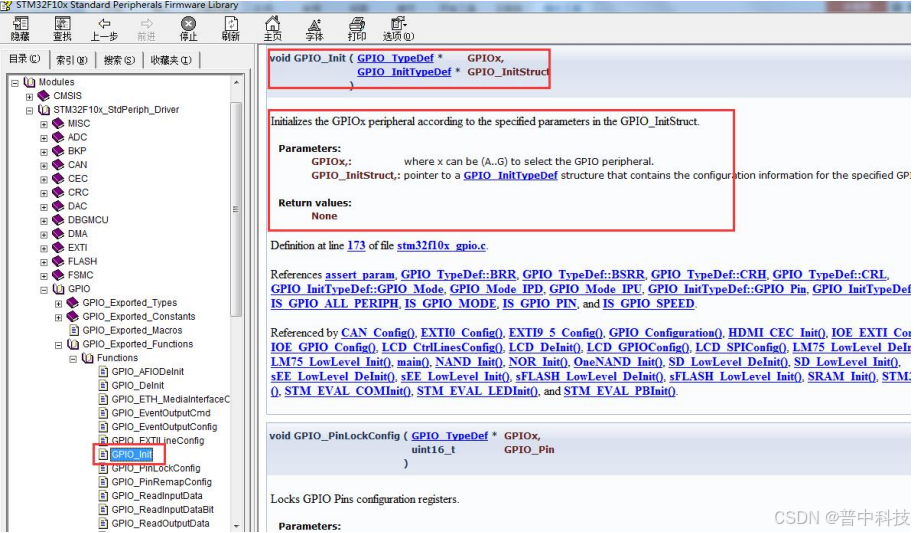914x533 pixels.
Task: Expand the CMSIS tree node
Action: click(29, 97)
